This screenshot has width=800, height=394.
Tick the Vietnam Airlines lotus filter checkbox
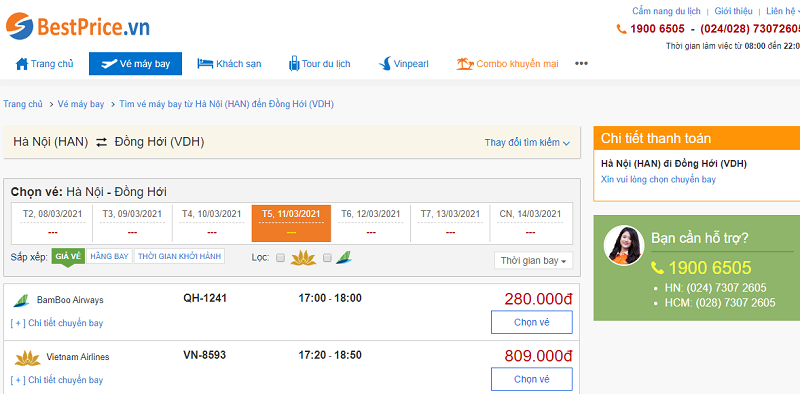280,258
